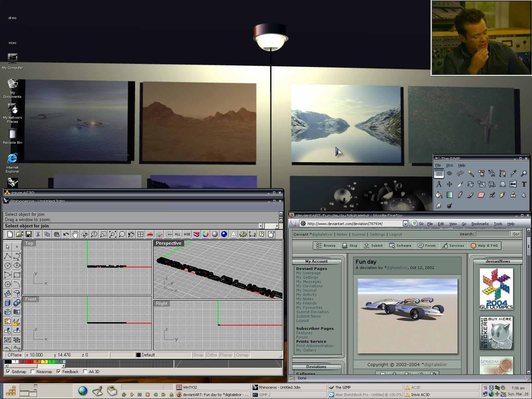Click Firefox Go button beside URL
This screenshot has width=532, height=399.
tap(418, 224)
